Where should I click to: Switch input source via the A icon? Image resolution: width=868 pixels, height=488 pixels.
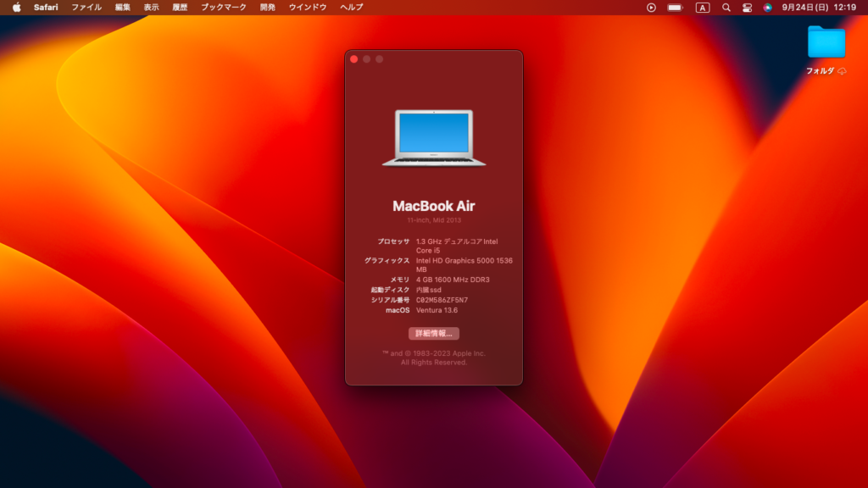tap(703, 7)
